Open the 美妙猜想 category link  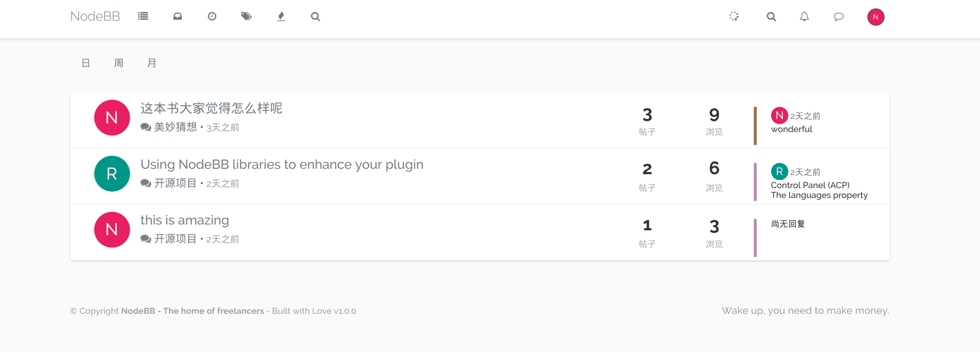(176, 127)
